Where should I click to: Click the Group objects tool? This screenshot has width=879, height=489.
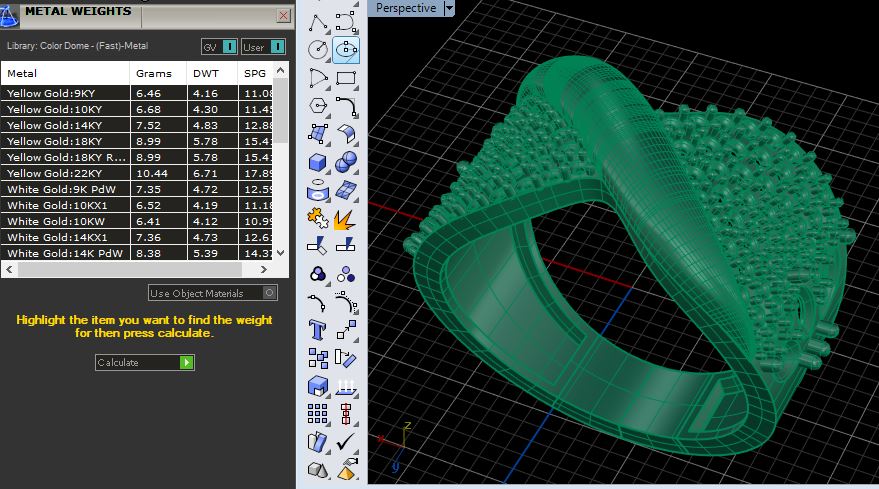point(318,274)
